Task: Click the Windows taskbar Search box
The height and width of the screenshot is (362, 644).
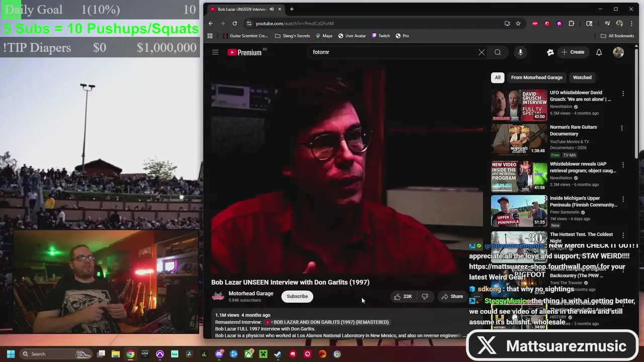Action: click(56, 354)
